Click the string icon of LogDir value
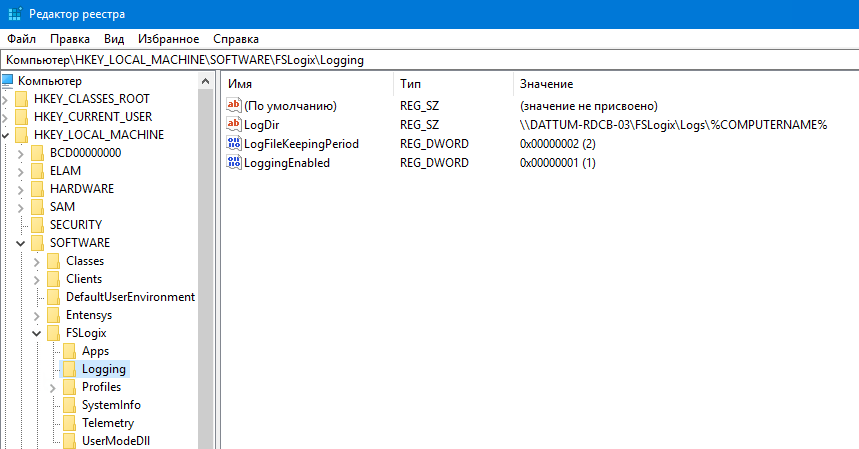This screenshot has width=859, height=449. [234, 124]
